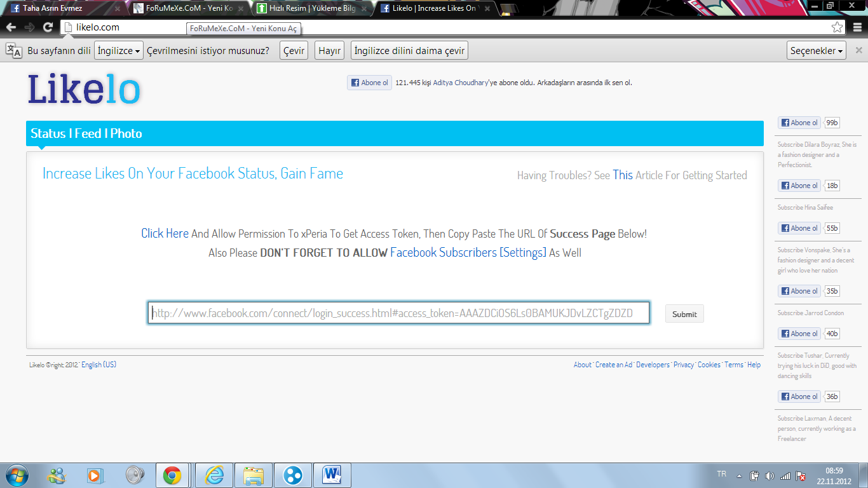Click the top Abone ol button near logo
The height and width of the screenshot is (488, 868).
click(369, 83)
